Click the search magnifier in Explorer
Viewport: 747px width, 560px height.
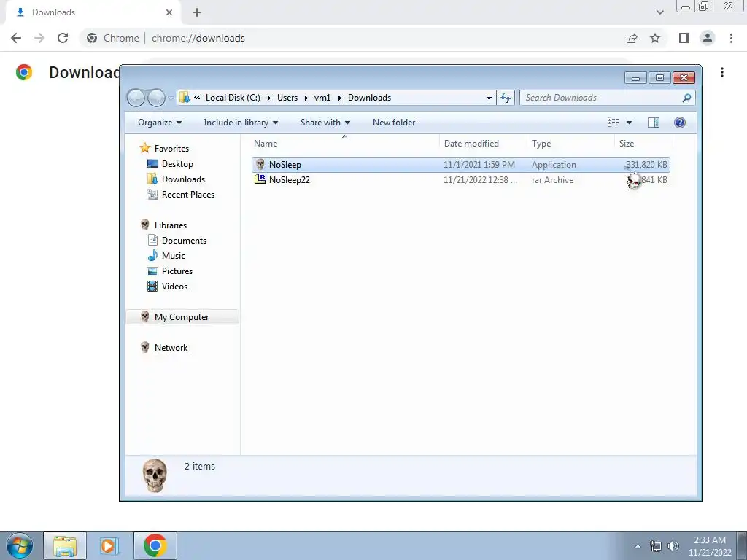pos(686,98)
